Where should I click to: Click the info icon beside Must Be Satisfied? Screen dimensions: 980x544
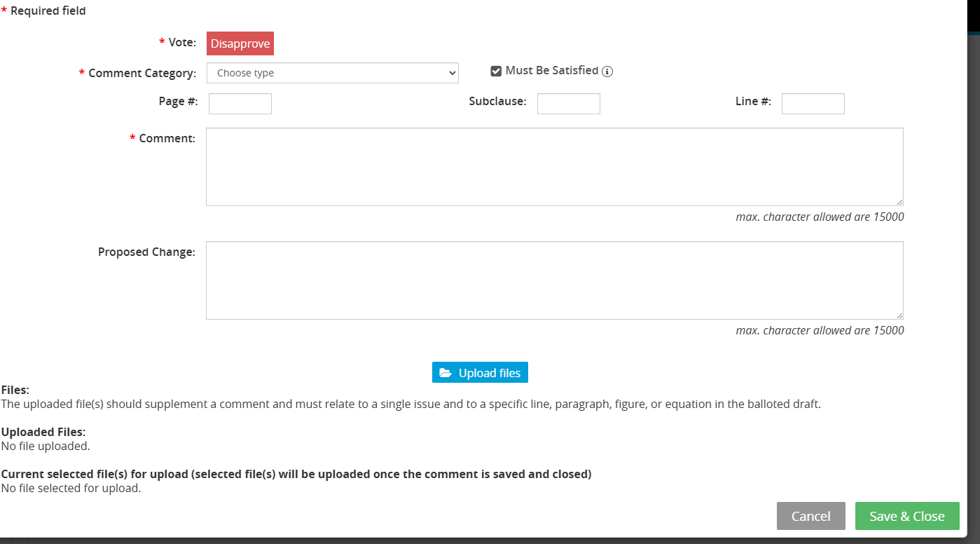click(607, 72)
